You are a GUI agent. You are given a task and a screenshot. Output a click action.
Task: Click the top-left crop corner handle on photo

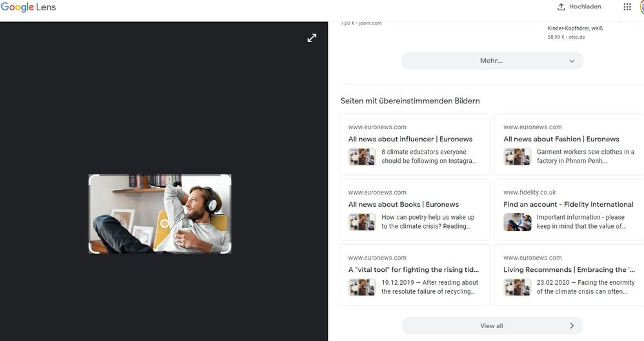93,178
